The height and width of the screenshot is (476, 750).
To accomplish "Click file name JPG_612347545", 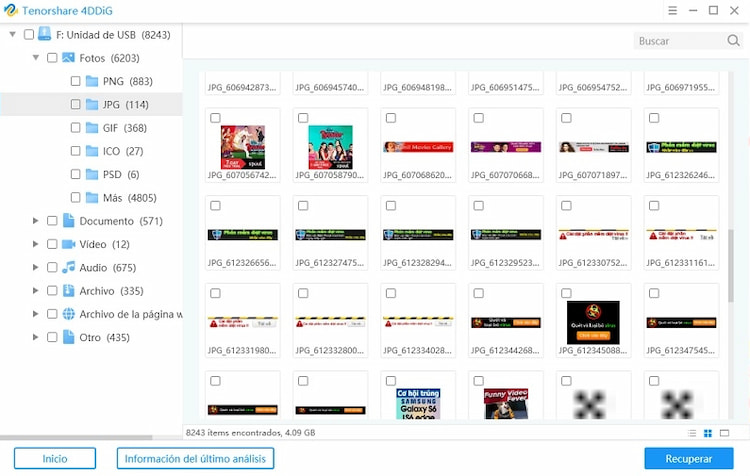I will 681,351.
